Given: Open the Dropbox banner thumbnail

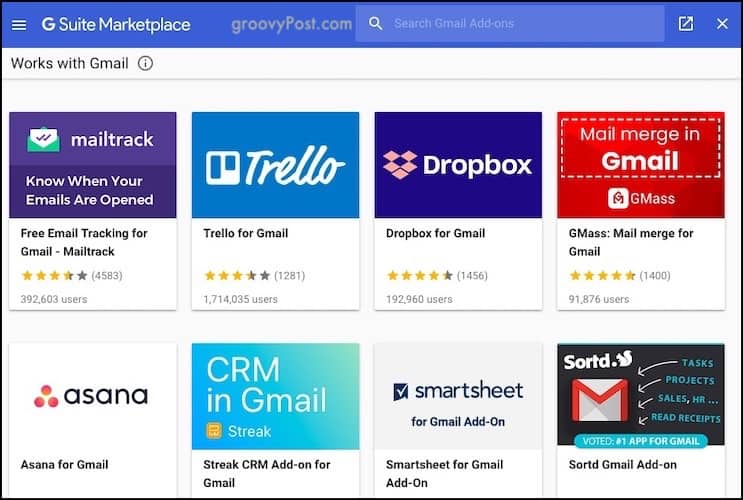Looking at the screenshot, I should (458, 165).
